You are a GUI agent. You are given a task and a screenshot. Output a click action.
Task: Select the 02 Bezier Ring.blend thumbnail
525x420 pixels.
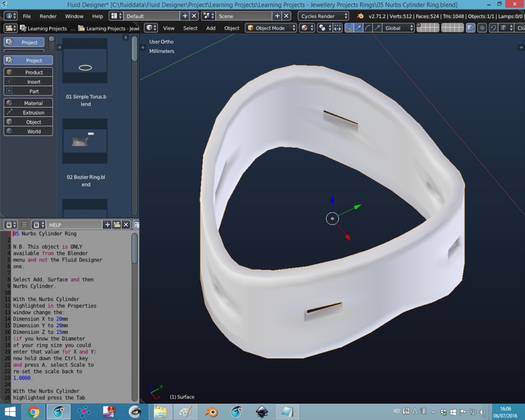coord(85,141)
